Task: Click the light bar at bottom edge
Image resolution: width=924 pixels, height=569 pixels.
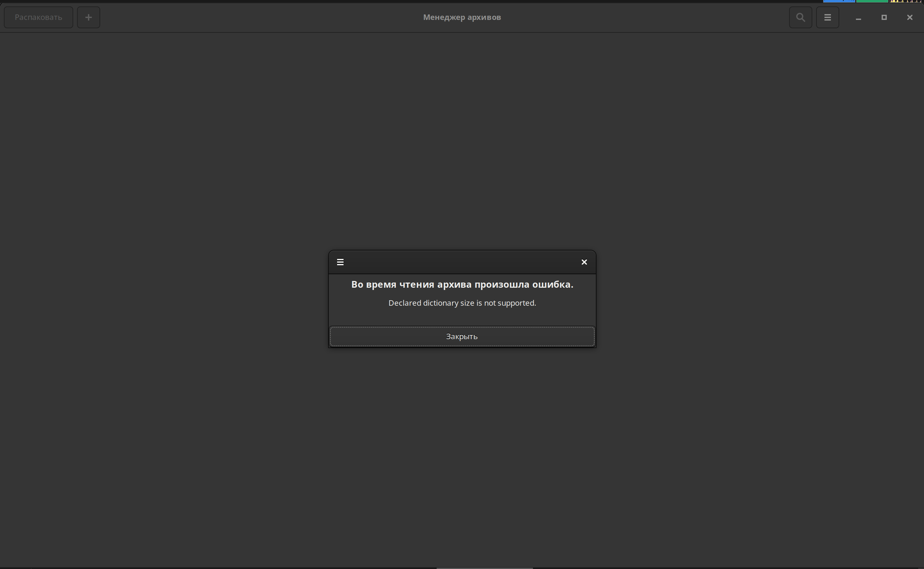Action: click(484, 567)
